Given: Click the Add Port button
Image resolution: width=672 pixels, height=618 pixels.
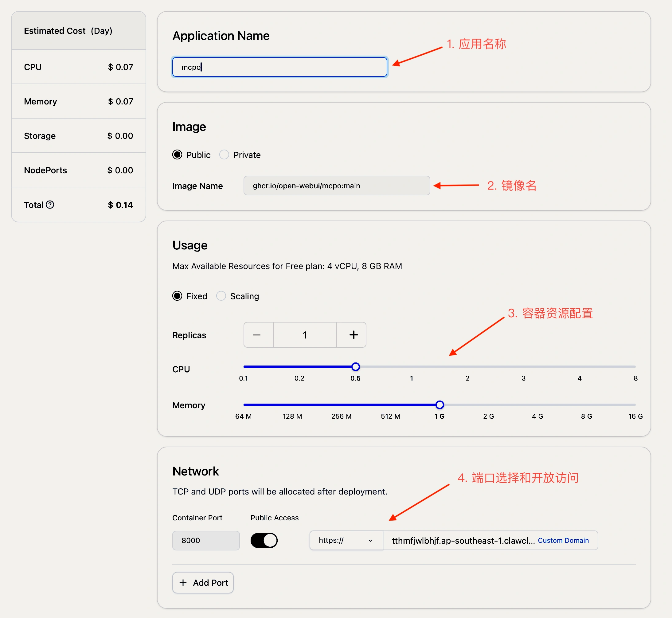Looking at the screenshot, I should point(203,583).
